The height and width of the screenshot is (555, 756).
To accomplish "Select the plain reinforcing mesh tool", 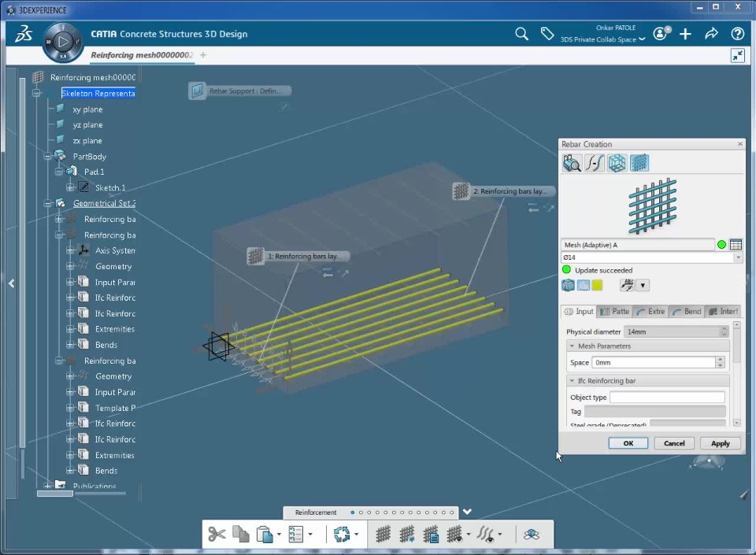I will (x=384, y=535).
